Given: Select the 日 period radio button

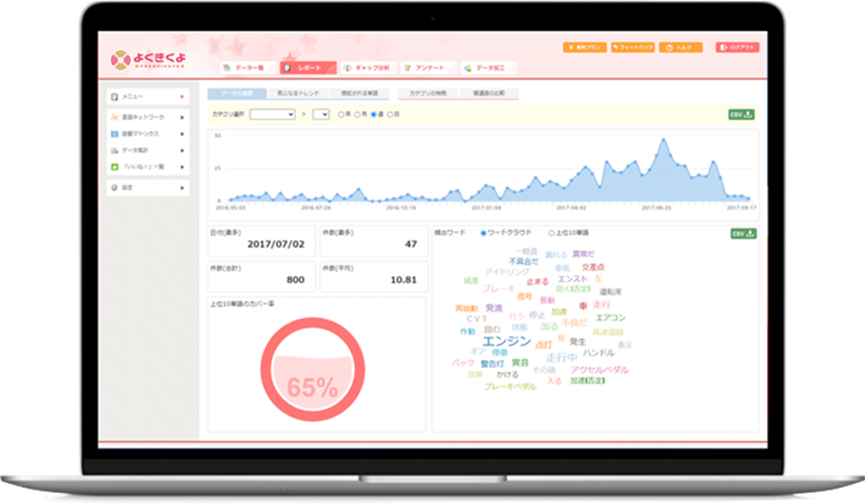Looking at the screenshot, I should tap(390, 114).
